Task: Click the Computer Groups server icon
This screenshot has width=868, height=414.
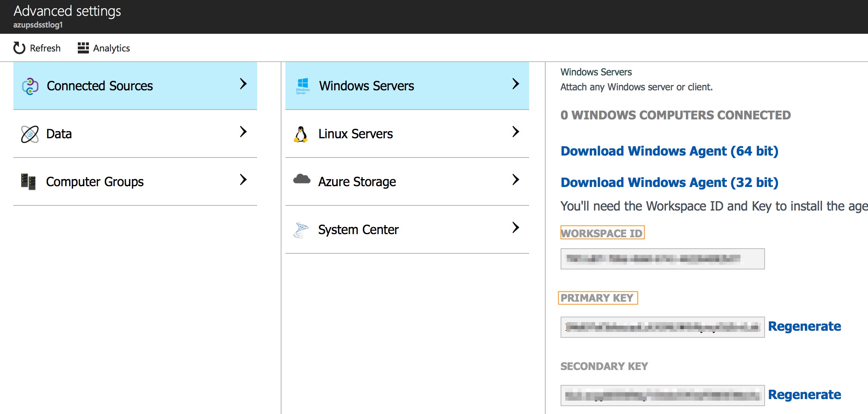Action: [x=28, y=182]
